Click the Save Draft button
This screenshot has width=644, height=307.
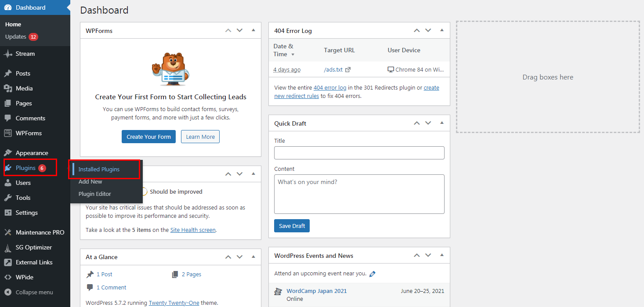pos(292,226)
